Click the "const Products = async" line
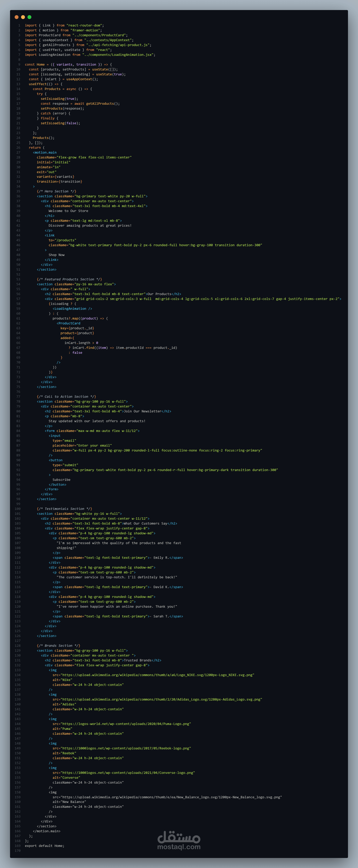 [x=63, y=89]
